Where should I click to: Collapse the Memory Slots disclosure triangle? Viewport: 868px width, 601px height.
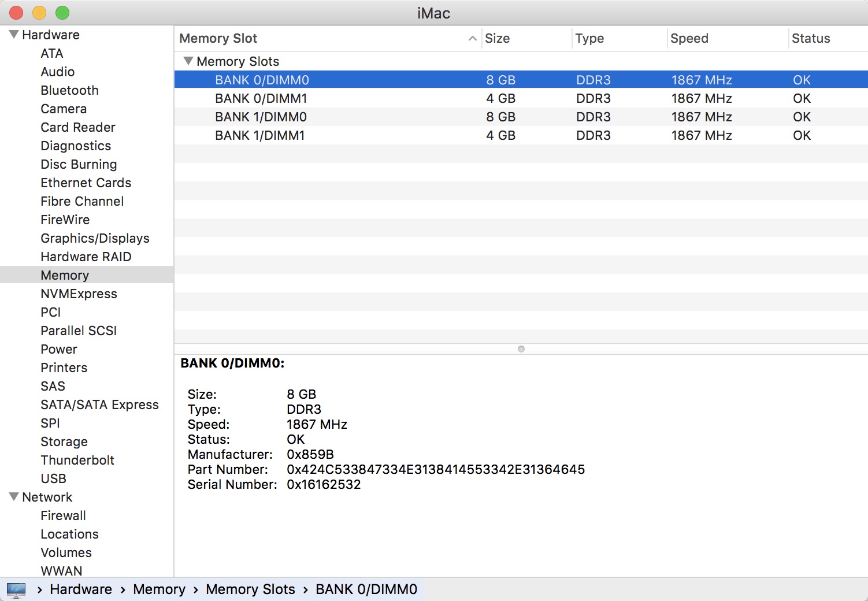187,61
